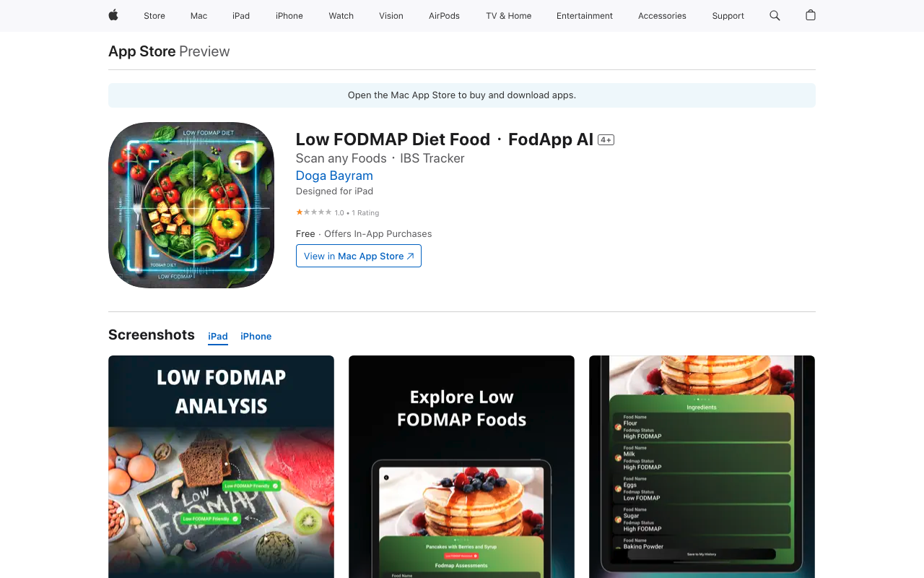924x578 pixels.
Task: Switch to the iPhone screenshots tab
Action: pyautogui.click(x=256, y=336)
